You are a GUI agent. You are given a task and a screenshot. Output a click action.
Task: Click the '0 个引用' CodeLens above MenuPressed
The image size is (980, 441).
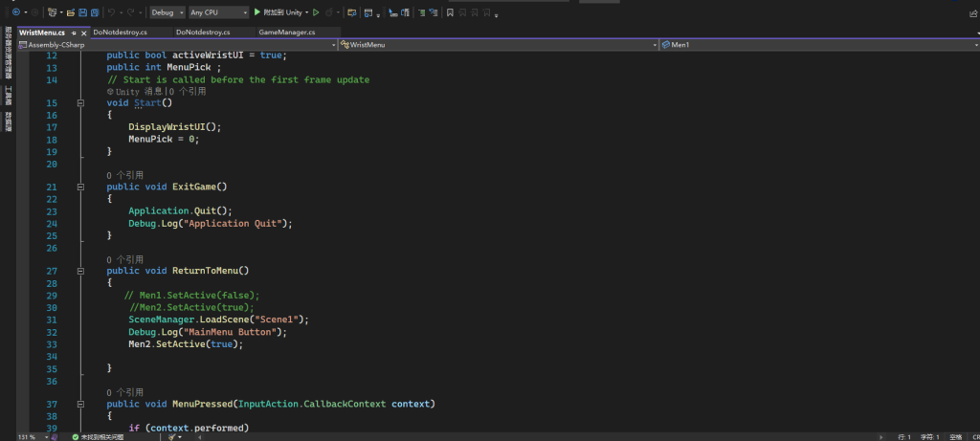coord(125,393)
